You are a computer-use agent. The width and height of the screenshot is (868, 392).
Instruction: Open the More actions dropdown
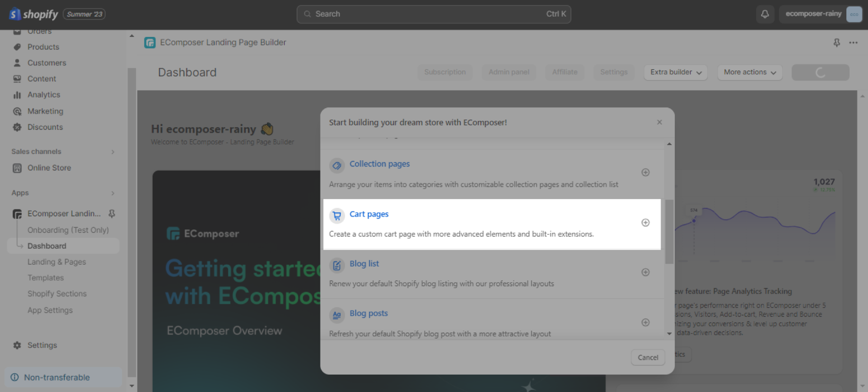(750, 72)
